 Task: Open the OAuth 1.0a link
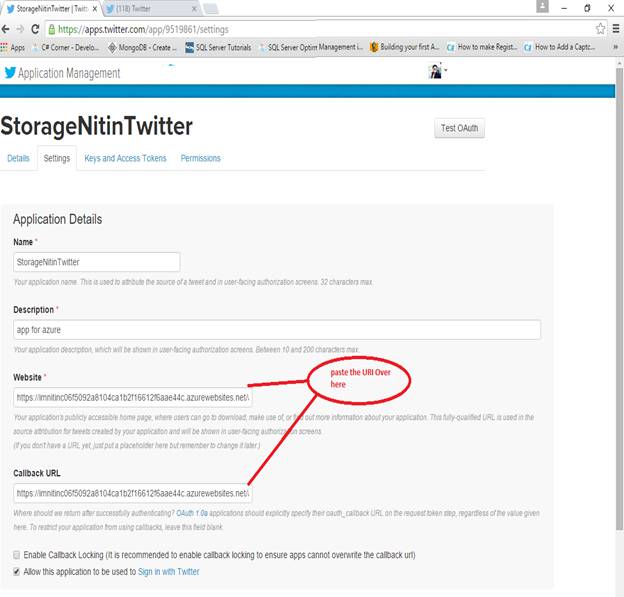click(192, 513)
